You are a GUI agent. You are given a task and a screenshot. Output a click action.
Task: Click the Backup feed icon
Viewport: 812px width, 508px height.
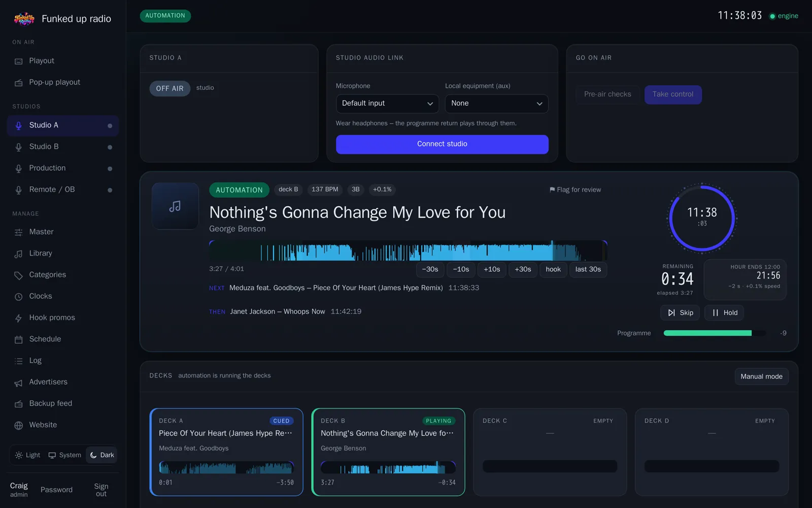19,404
